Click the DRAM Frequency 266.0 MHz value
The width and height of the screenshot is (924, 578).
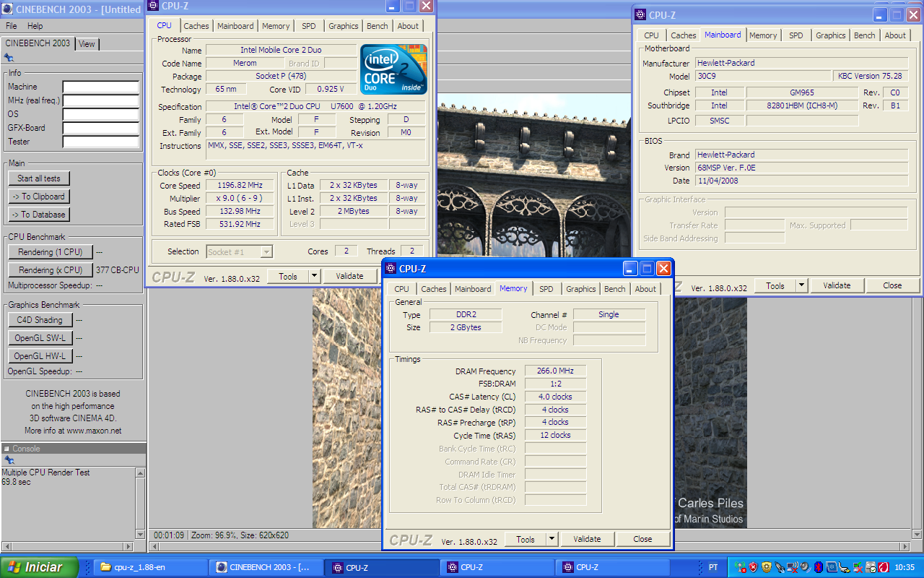coord(556,371)
